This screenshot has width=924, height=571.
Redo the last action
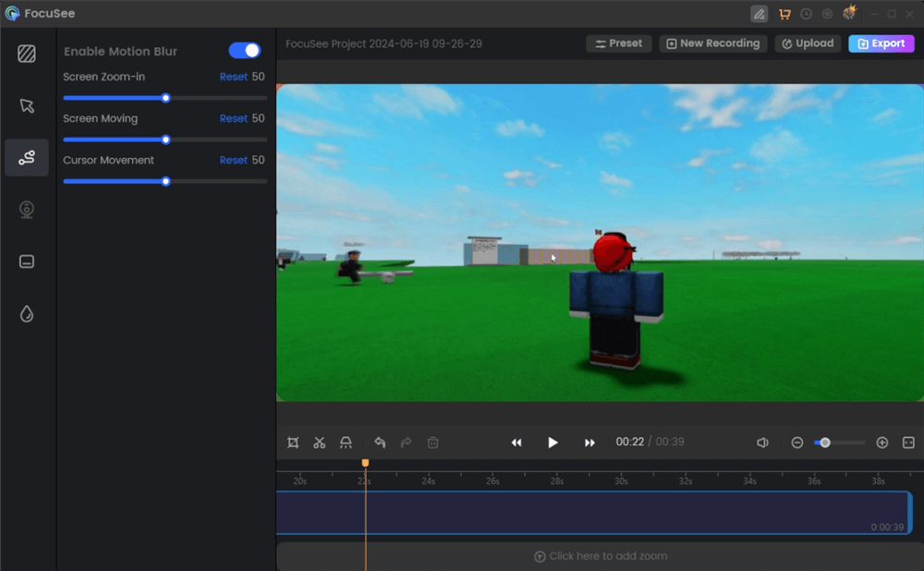(406, 443)
